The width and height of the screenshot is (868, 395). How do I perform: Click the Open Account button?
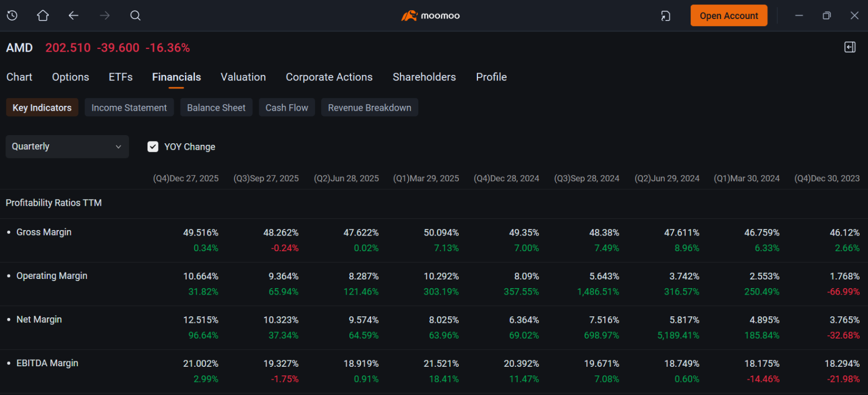click(729, 16)
